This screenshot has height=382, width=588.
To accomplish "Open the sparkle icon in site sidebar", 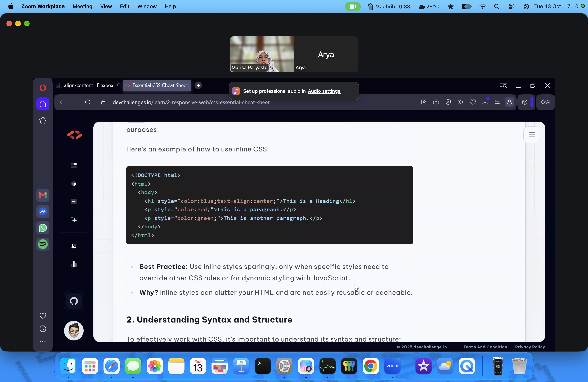I will [74, 220].
